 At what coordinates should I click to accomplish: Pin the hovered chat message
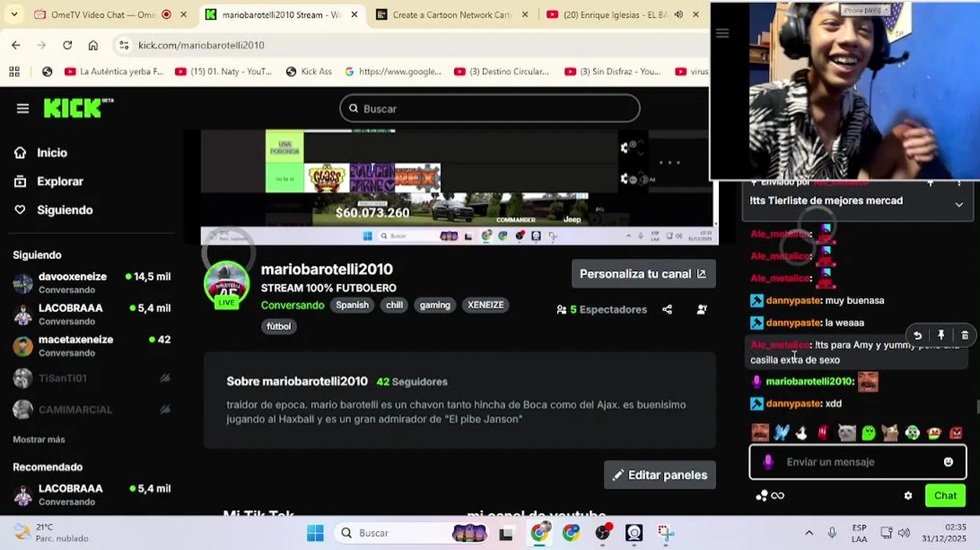pos(941,335)
